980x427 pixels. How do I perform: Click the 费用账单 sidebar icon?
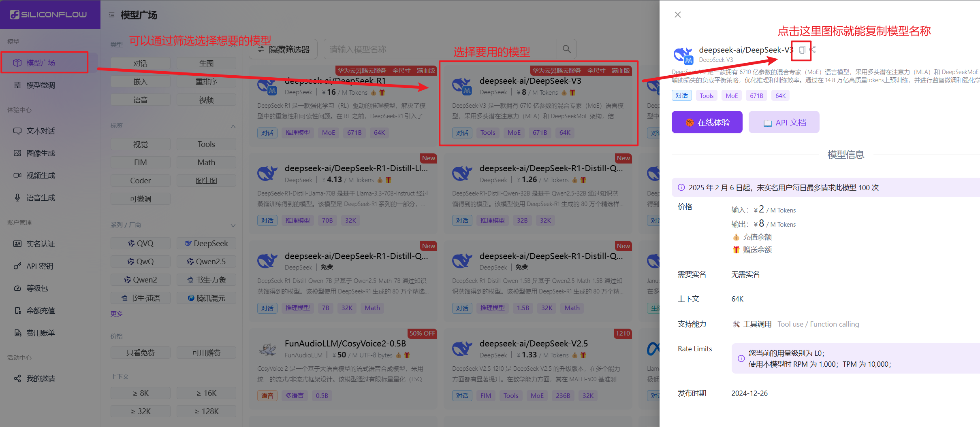17,333
